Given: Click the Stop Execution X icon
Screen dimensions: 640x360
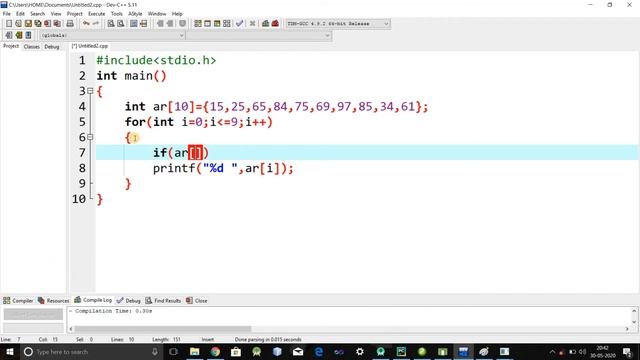Looking at the screenshot, I should [x=252, y=24].
